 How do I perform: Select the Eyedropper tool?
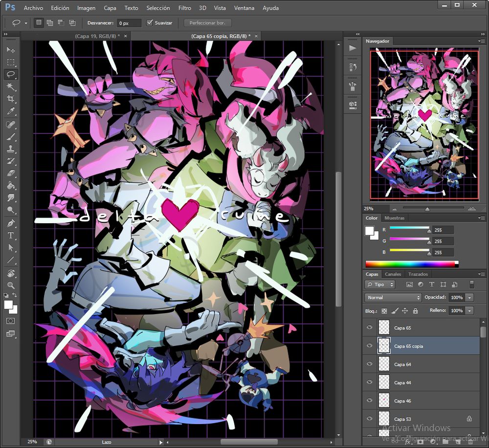pyautogui.click(x=11, y=111)
